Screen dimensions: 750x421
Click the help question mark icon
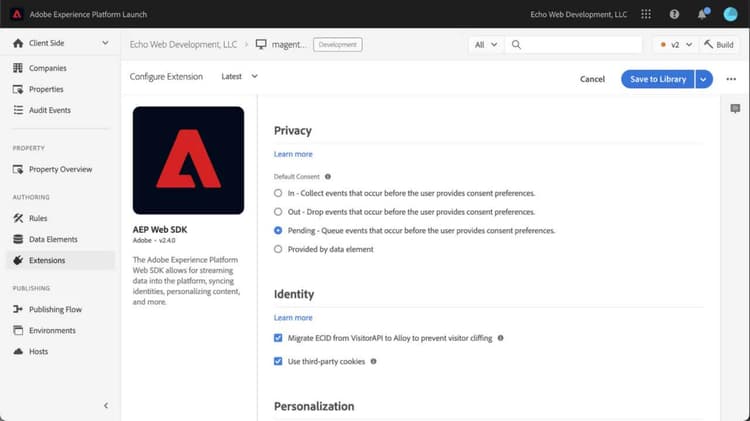coord(674,14)
